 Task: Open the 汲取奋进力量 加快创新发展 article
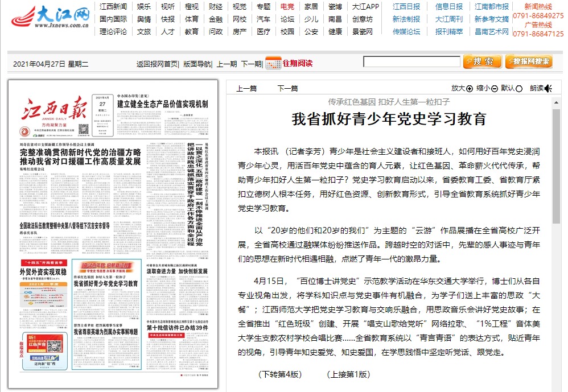177,271
